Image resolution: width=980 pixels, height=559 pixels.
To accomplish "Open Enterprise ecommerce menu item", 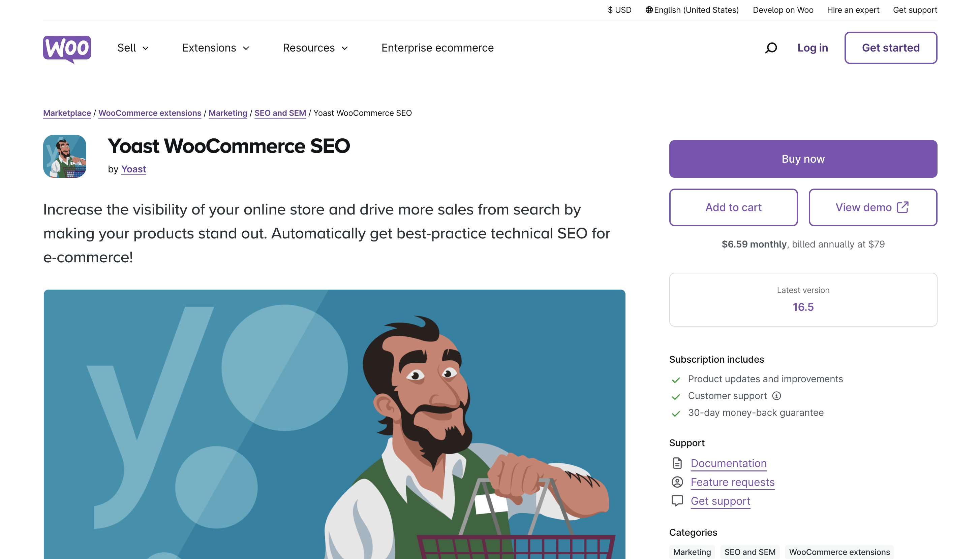I will tap(437, 48).
